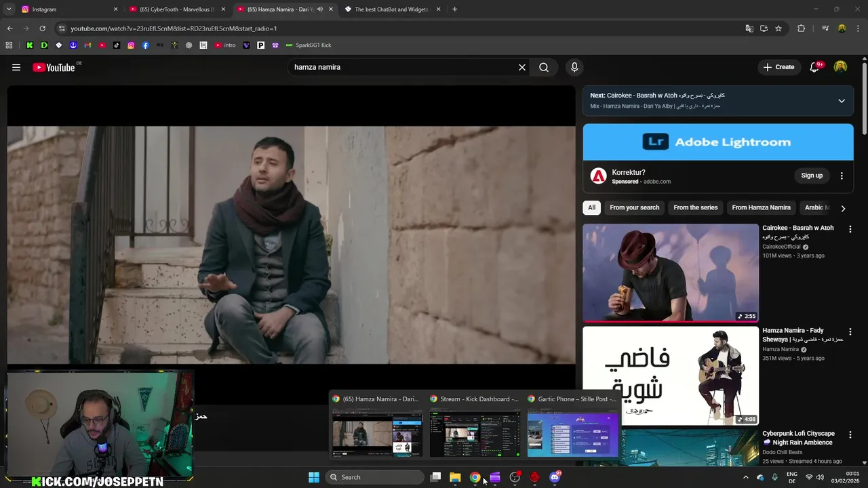The height and width of the screenshot is (488, 868).
Task: Open a new Chrome tab
Action: coord(454,9)
